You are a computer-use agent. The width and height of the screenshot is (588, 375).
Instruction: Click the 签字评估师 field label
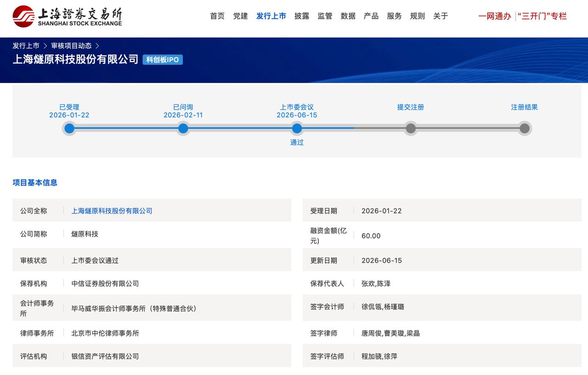[327, 356]
